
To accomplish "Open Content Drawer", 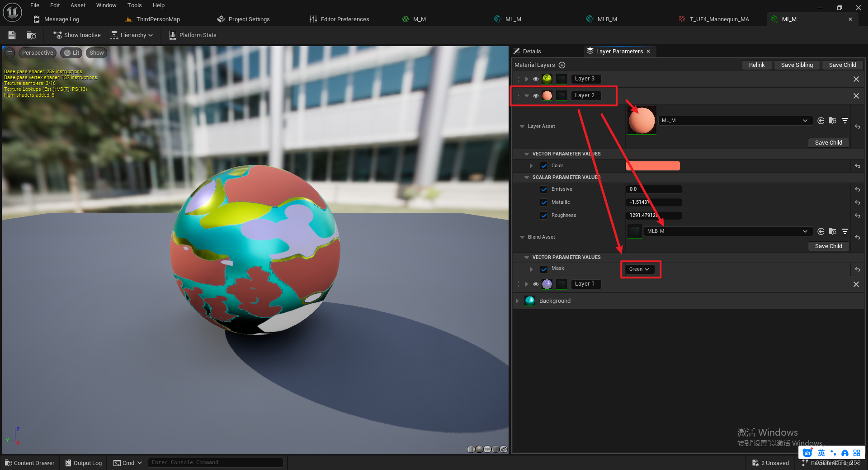I will (x=30, y=463).
